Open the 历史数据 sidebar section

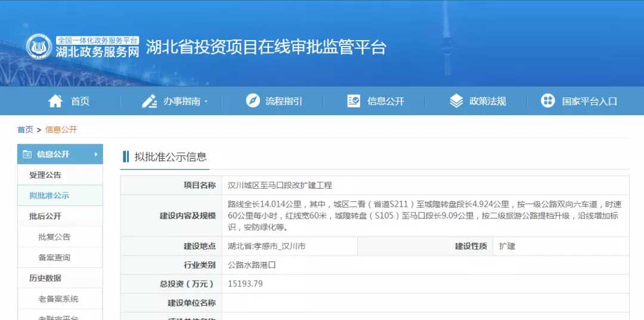(x=45, y=278)
